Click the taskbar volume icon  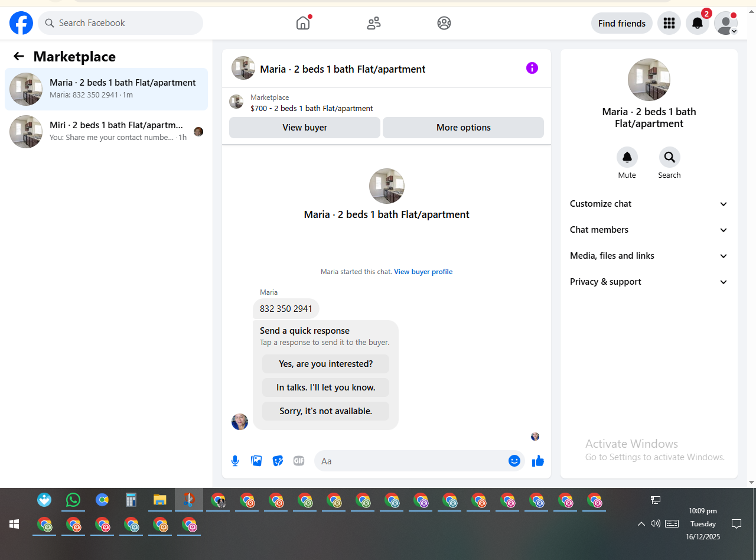[655, 523]
